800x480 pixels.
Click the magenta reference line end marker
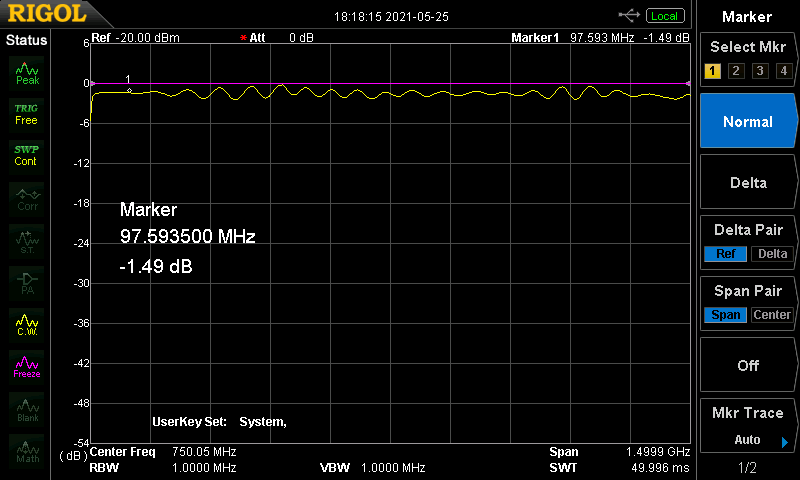coord(688,83)
